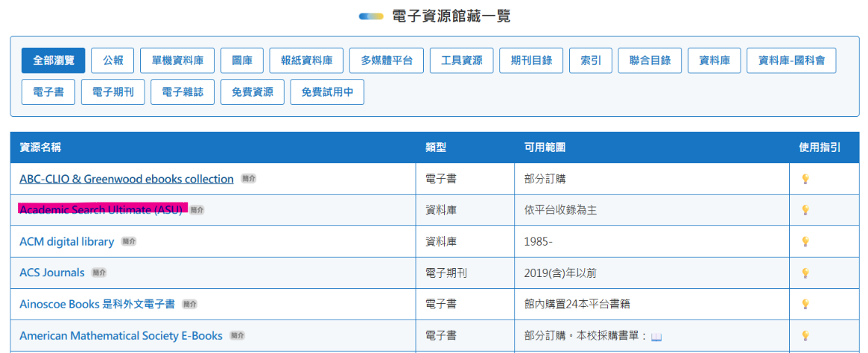The image size is (868, 353).
Task: Open usage guide lightbulb for ACS Journals
Action: [x=805, y=273]
